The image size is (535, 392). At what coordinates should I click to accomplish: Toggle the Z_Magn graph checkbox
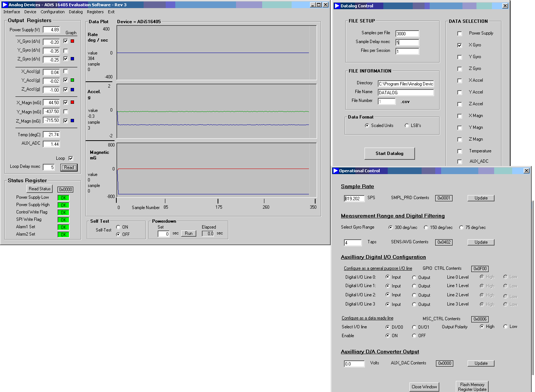pos(66,121)
